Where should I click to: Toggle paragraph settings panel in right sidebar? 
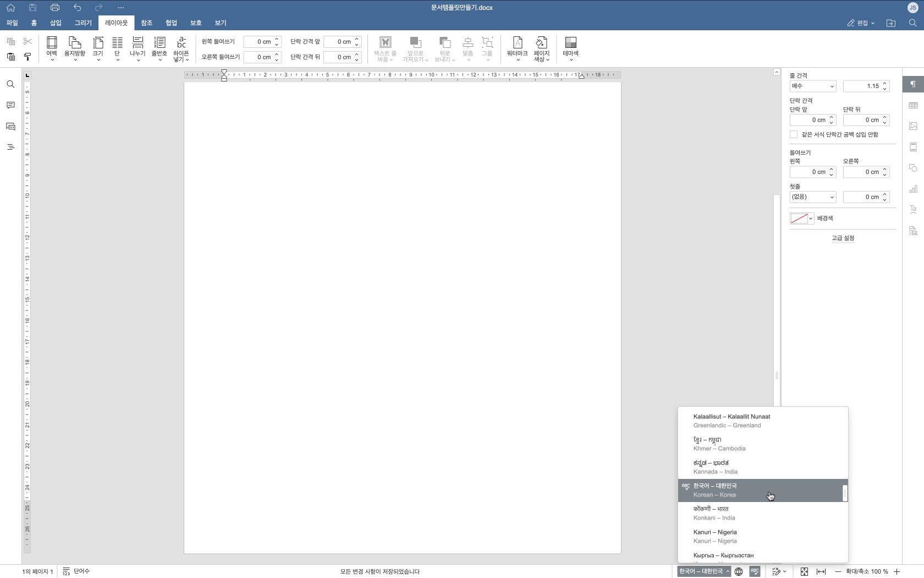(x=913, y=84)
